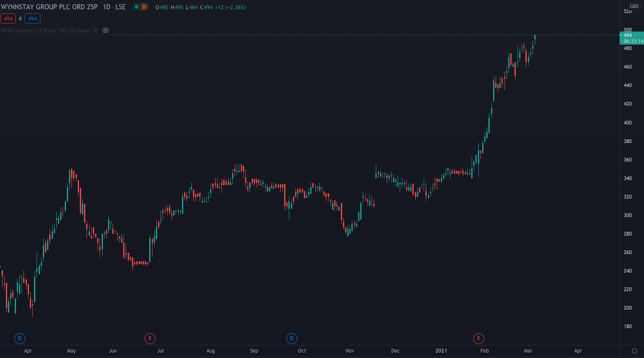This screenshot has width=644, height=358.
Task: Click the blue 494 buy button
Action: tap(32, 19)
